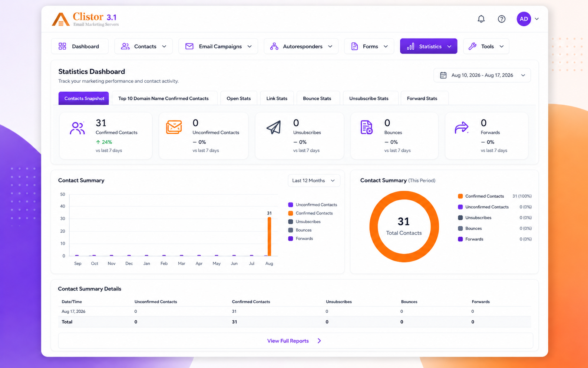Expand the Contacts menu chevron
Image resolution: width=588 pixels, height=368 pixels.
pos(164,46)
